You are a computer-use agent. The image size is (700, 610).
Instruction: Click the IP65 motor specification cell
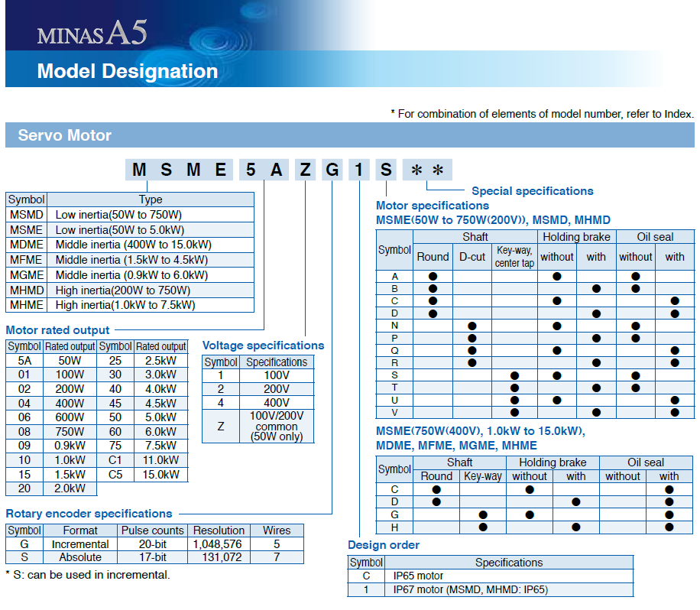(x=509, y=576)
